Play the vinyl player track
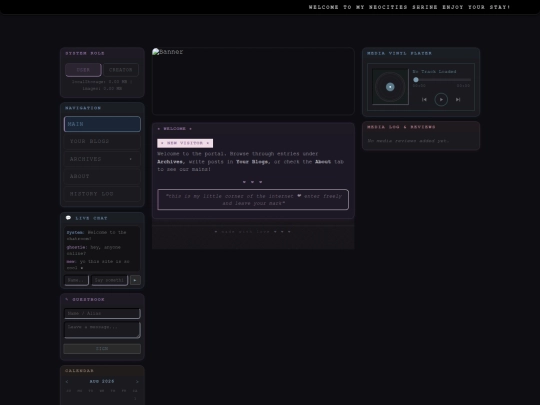The height and width of the screenshot is (405, 540). 441,100
